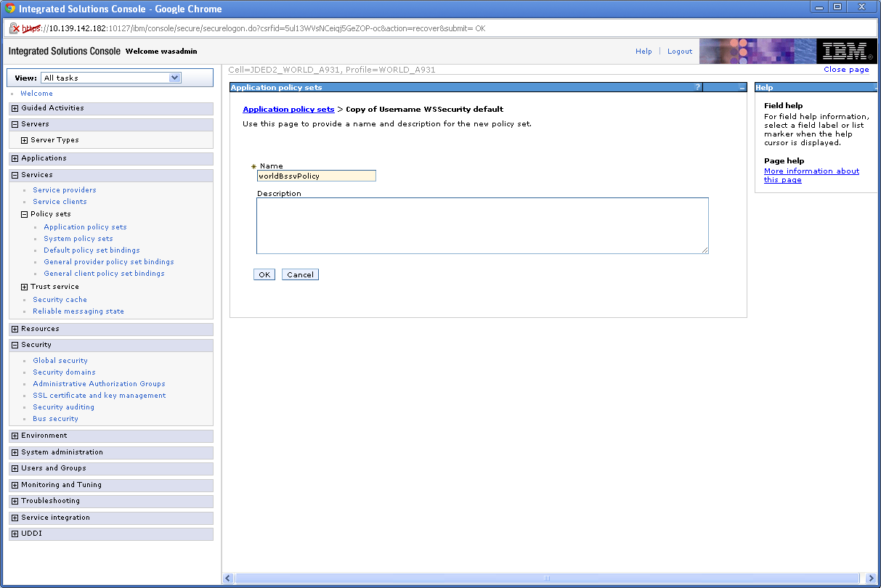Expand the Environment section

click(15, 436)
